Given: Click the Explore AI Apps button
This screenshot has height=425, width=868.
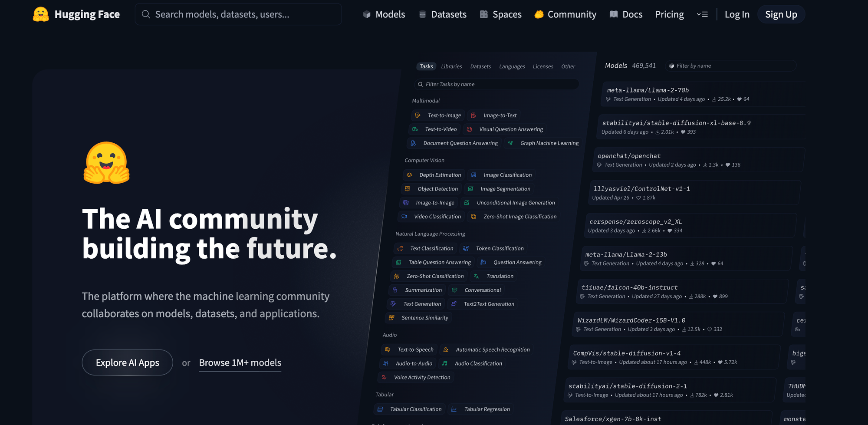Looking at the screenshot, I should [128, 362].
